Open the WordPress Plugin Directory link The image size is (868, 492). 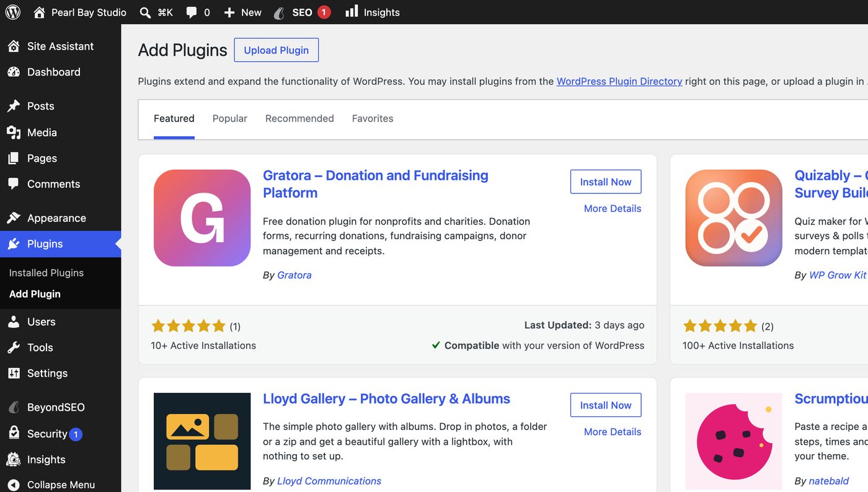click(619, 81)
